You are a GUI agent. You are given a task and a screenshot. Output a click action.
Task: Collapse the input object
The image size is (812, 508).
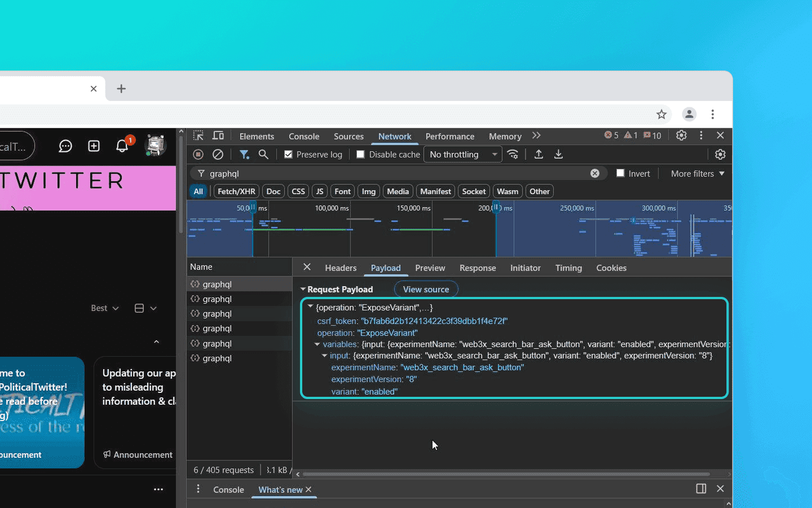tap(324, 356)
